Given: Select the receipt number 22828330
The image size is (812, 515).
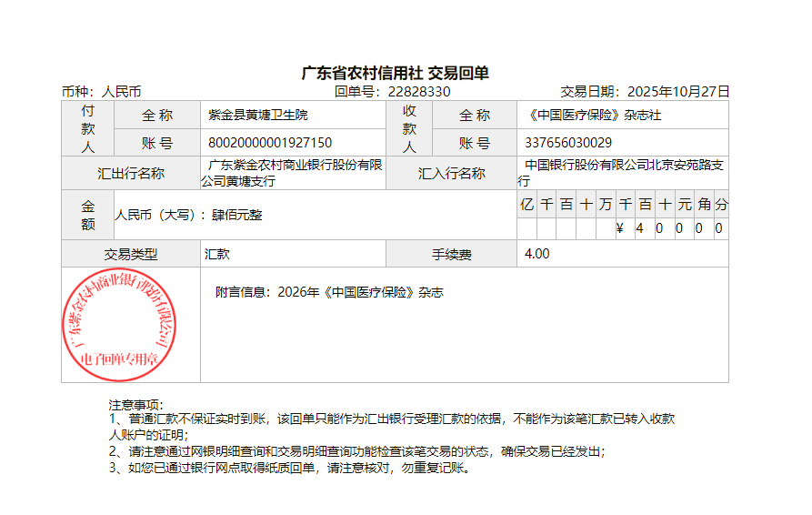Looking at the screenshot, I should click(x=418, y=92).
